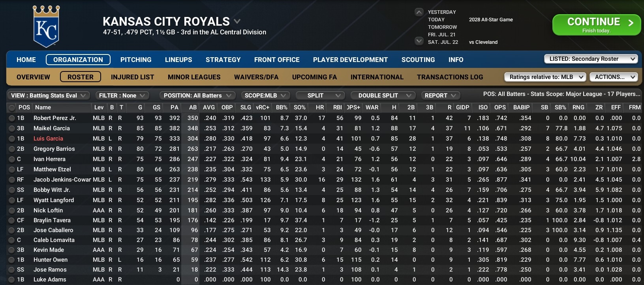Select the radio button for Braylin Tavera

(11, 220)
